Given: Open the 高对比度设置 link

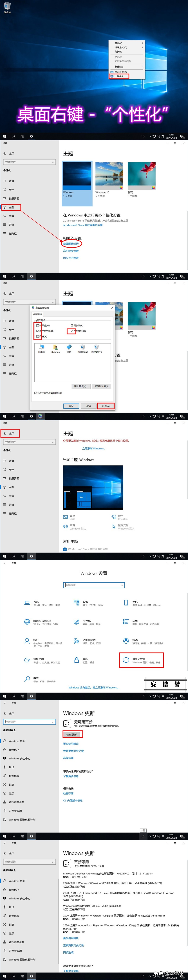Looking at the screenshot, I should (x=71, y=251).
